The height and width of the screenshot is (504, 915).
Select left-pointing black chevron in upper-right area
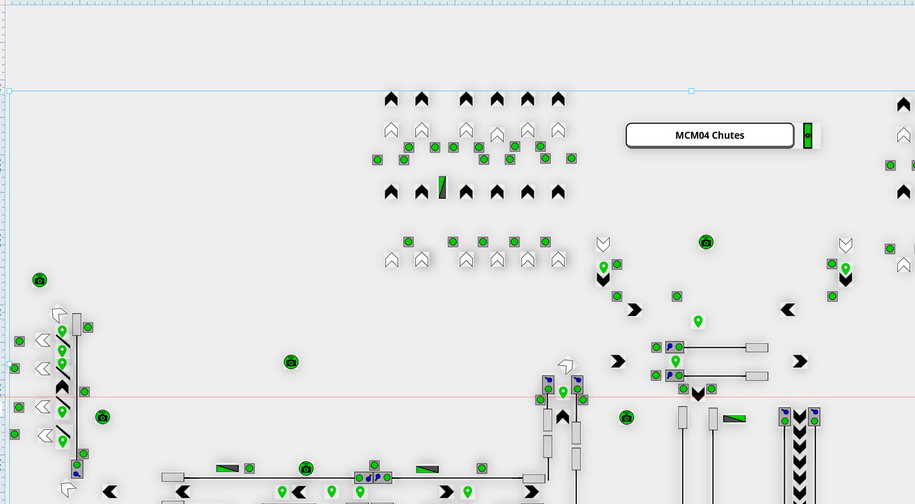coord(788,310)
